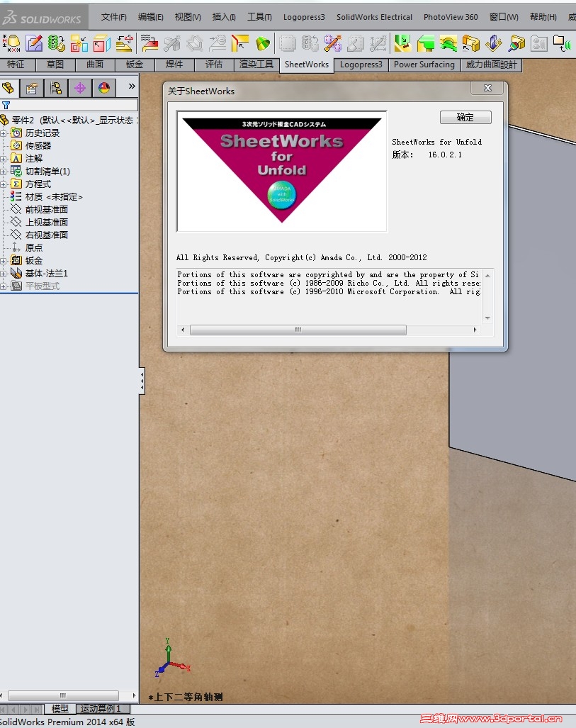Click the down scroll arrow in the copyright box
This screenshot has width=576, height=728.
487,318
